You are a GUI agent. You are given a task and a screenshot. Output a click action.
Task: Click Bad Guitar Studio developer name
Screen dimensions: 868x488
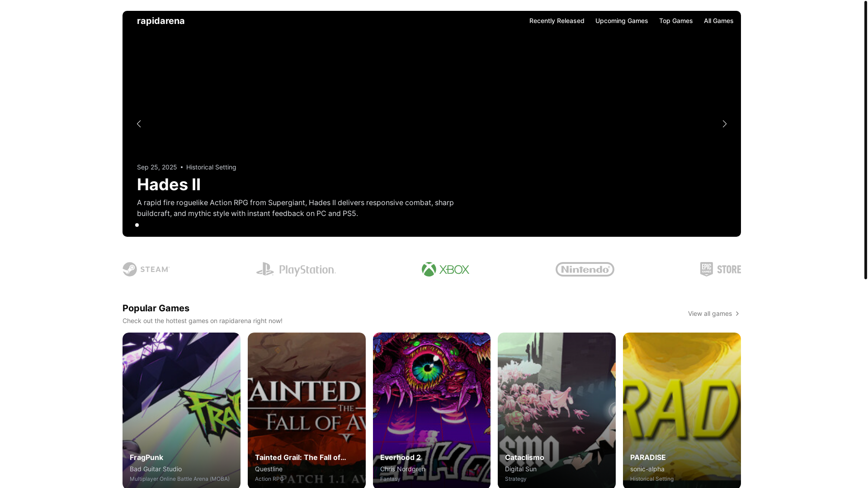[156, 469]
